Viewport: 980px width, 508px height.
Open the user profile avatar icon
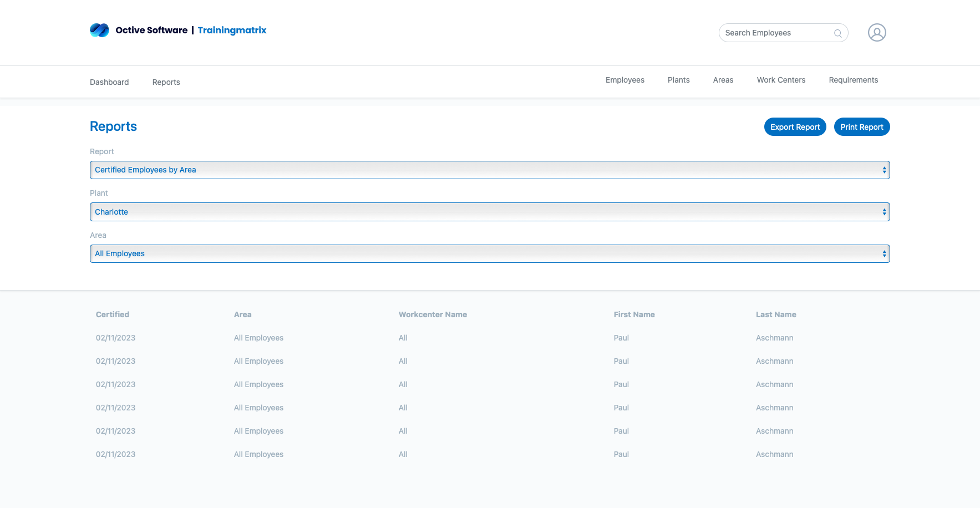[876, 33]
